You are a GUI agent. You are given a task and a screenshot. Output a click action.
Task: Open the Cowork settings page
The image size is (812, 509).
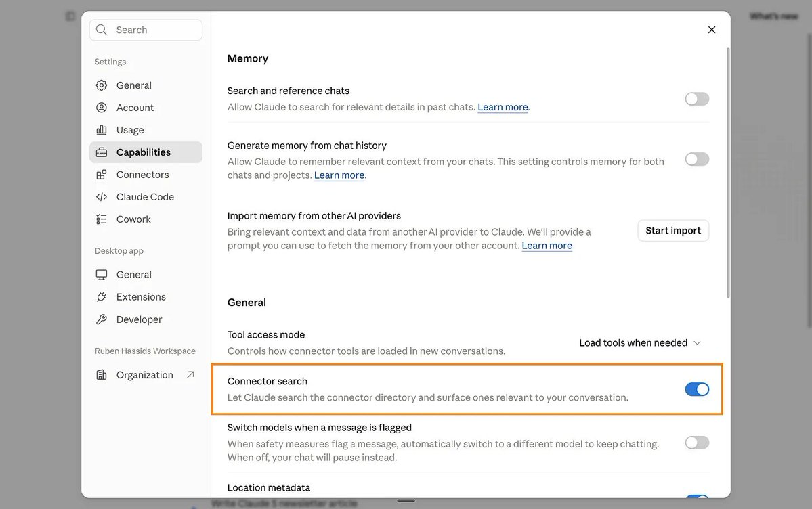[146, 219]
